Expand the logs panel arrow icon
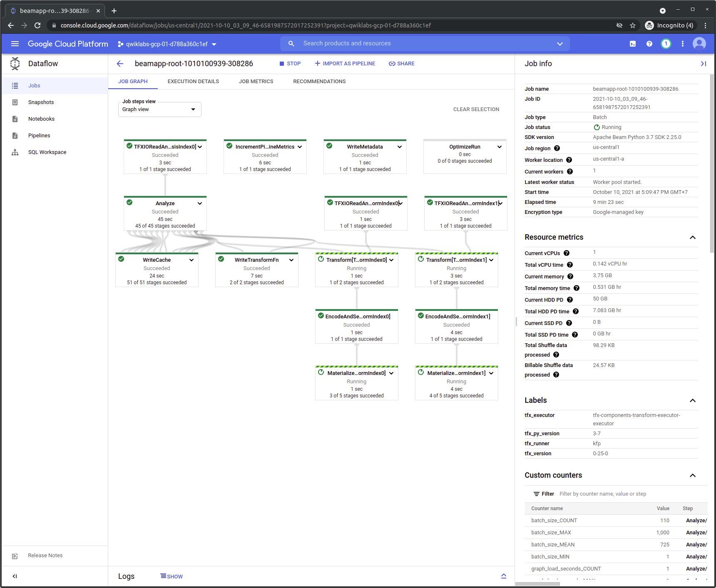This screenshot has width=716, height=588. (504, 576)
